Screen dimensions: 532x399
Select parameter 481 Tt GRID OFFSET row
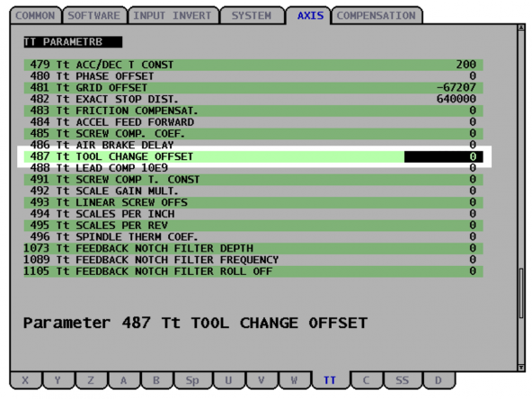(253, 87)
